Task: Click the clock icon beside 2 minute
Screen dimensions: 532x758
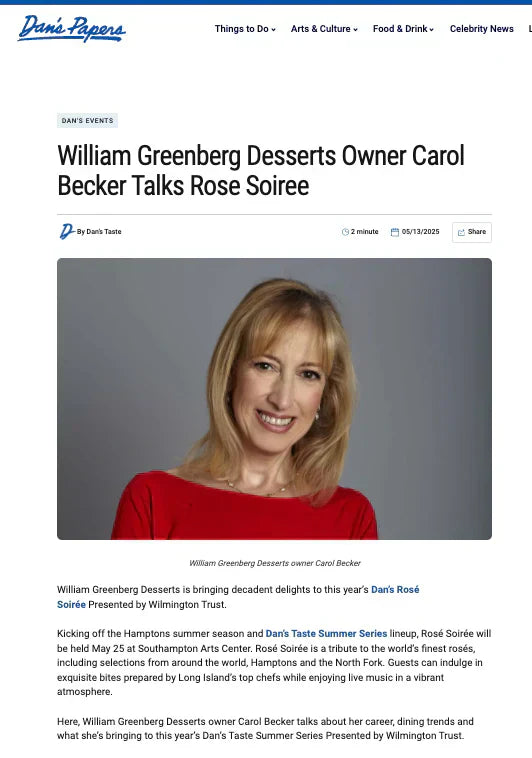Action: click(345, 232)
